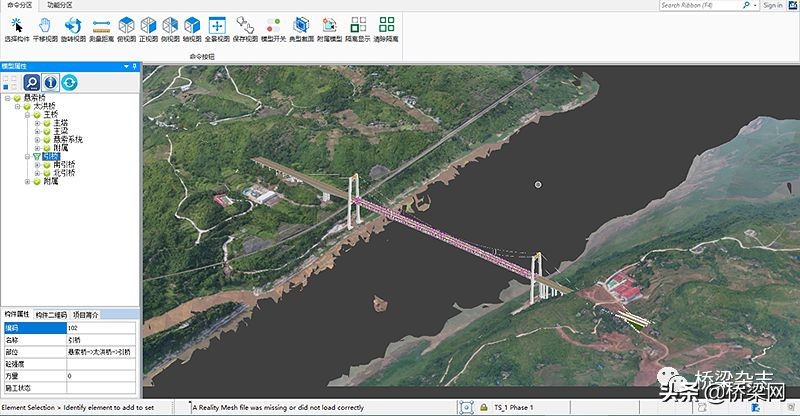
Task: Click the refresh icon in model panel
Action: [x=69, y=82]
